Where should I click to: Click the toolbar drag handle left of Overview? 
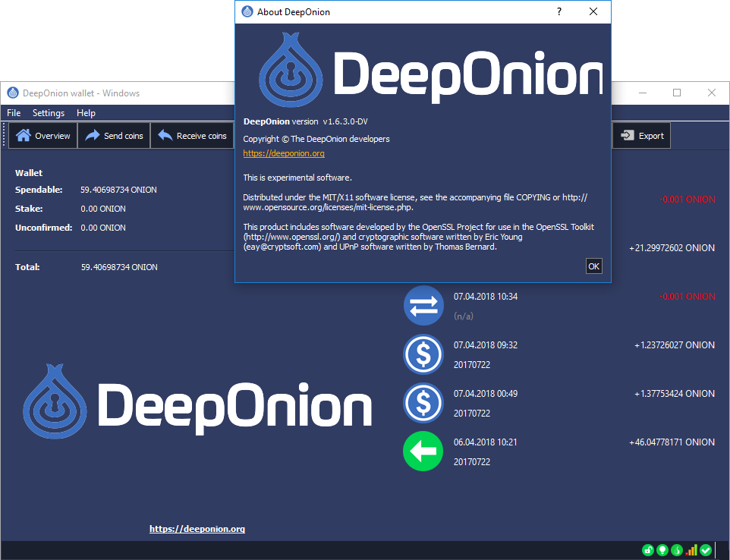pyautogui.click(x=5, y=136)
